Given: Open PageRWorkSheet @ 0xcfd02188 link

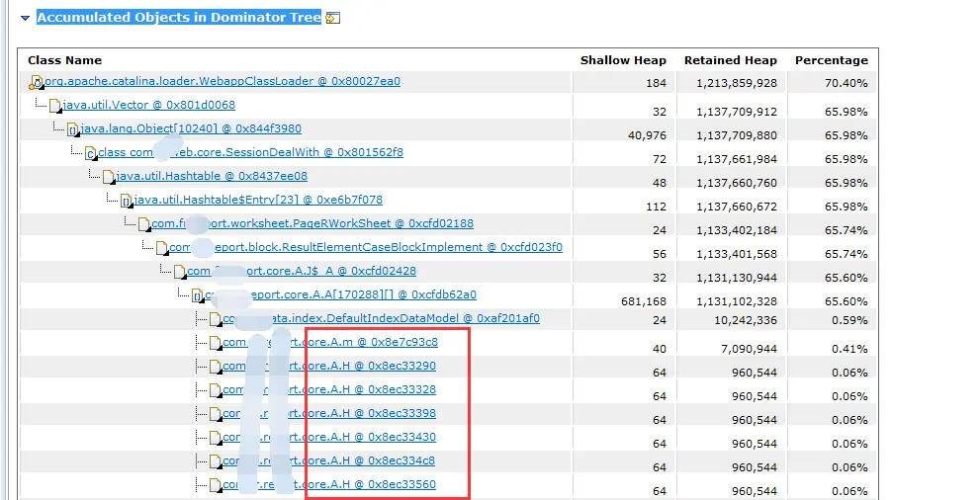Looking at the screenshot, I should click(x=312, y=223).
